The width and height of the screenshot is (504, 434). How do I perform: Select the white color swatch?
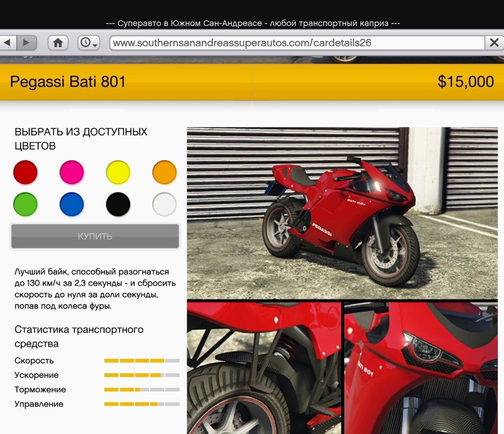164,204
